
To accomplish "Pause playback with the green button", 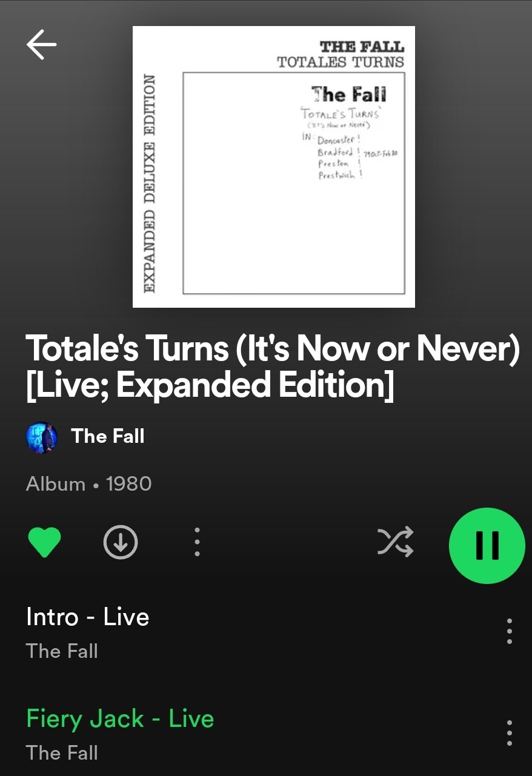I will point(487,545).
